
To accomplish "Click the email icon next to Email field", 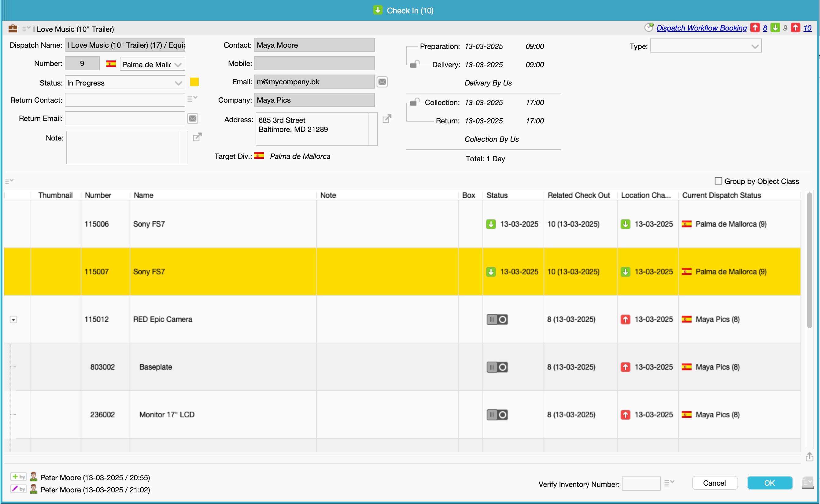I will 382,82.
